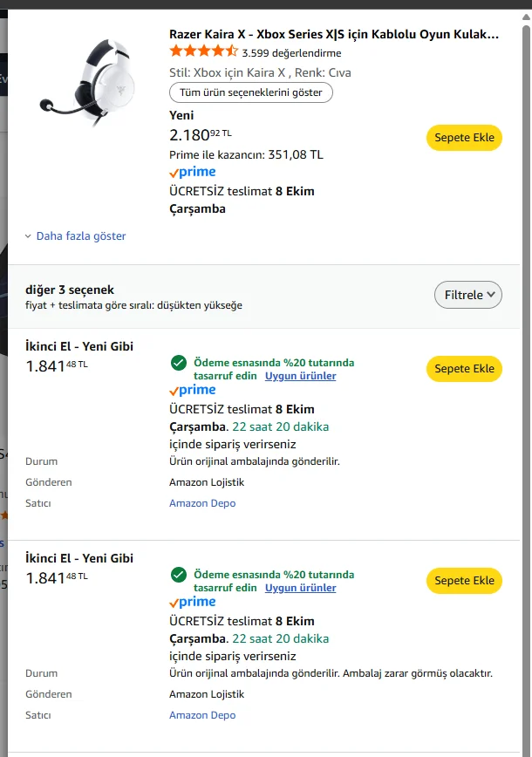Click Prime logo in first used offer

[x=193, y=391]
